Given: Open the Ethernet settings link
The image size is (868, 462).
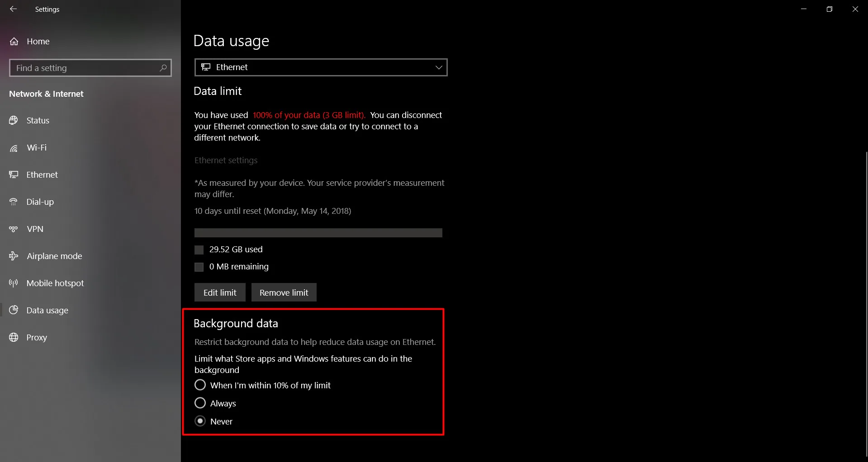Looking at the screenshot, I should 226,160.
